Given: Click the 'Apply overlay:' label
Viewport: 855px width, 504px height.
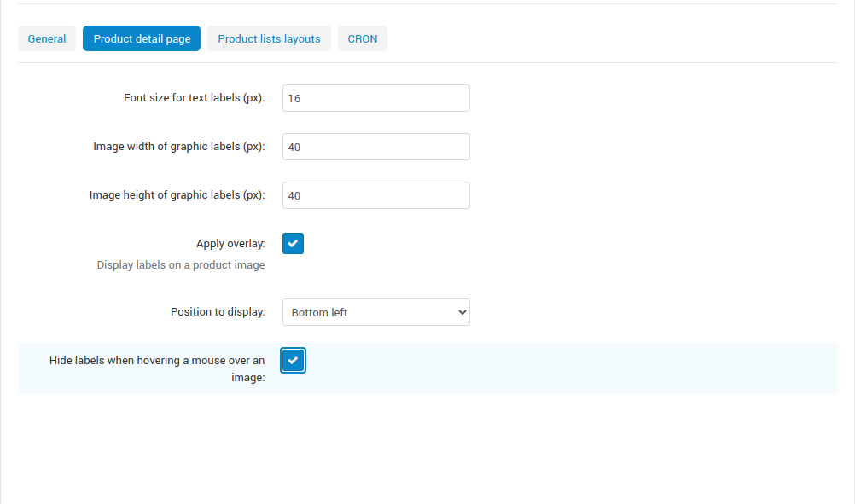Looking at the screenshot, I should (230, 244).
